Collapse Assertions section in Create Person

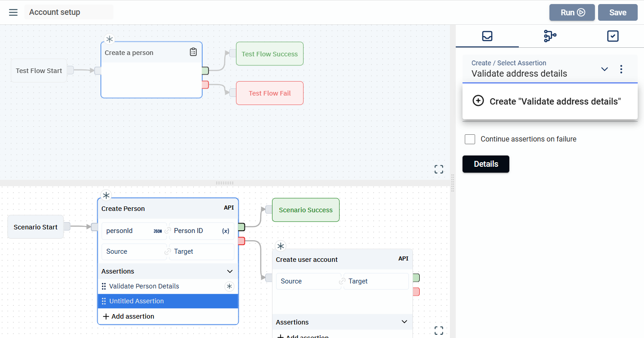pyautogui.click(x=230, y=271)
